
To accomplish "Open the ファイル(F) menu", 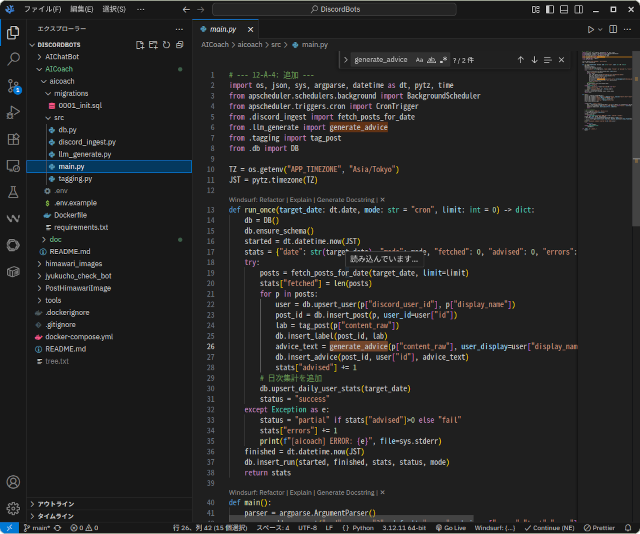I will pos(42,9).
